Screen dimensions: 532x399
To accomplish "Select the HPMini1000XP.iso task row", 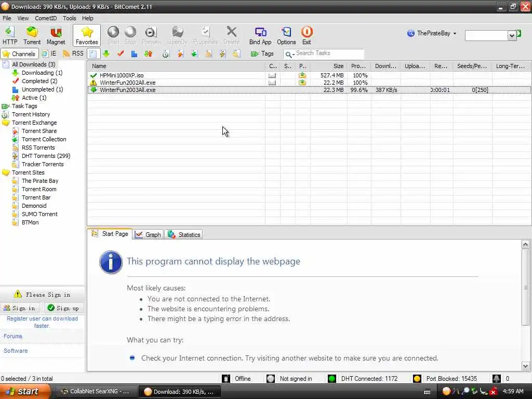I will (x=309, y=75).
